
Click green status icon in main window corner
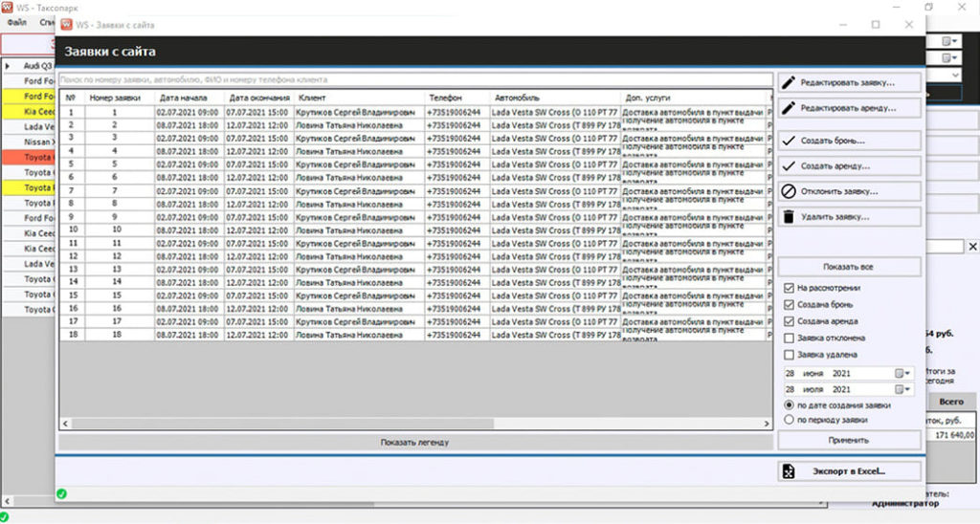[4, 516]
